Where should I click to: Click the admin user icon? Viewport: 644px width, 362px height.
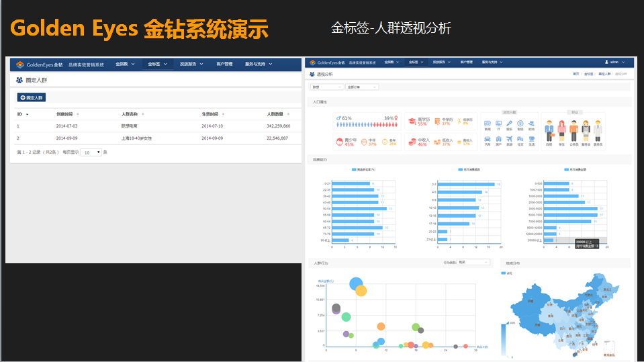[x=606, y=62]
